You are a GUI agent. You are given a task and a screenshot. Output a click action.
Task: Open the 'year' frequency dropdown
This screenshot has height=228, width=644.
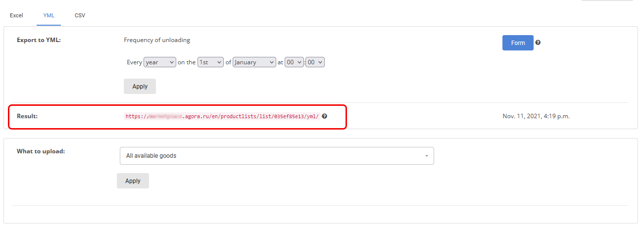coord(160,62)
